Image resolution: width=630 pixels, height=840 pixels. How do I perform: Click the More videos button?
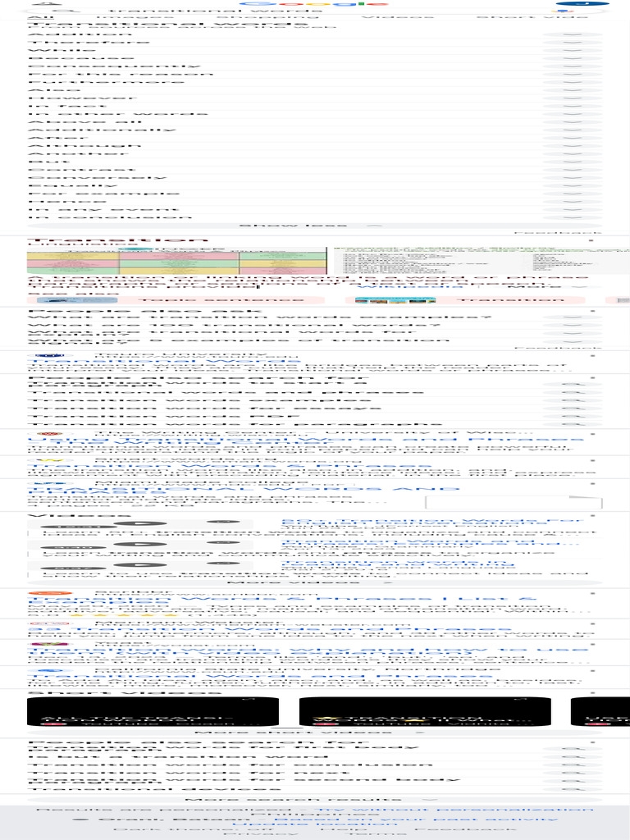click(x=315, y=582)
